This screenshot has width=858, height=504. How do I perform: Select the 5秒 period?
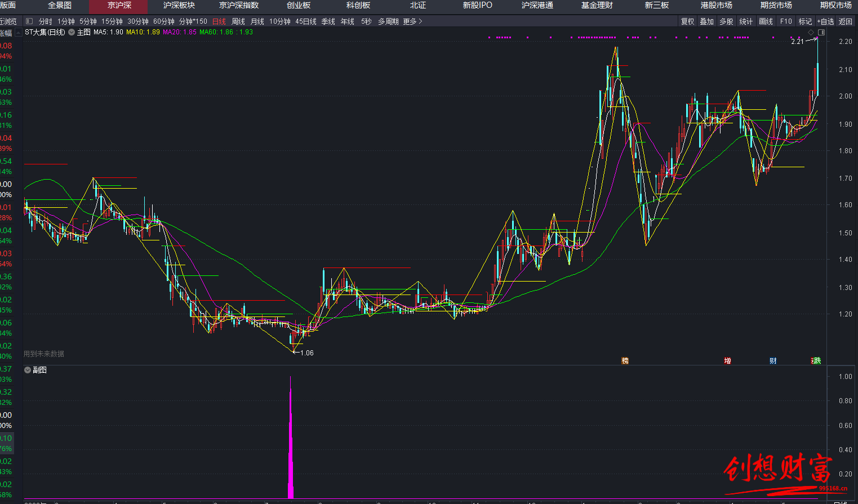367,21
